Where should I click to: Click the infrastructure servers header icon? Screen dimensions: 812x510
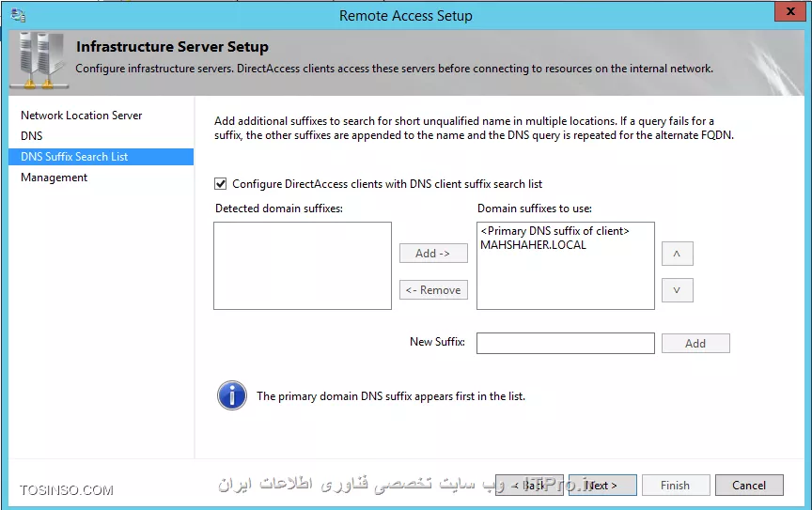pos(39,60)
